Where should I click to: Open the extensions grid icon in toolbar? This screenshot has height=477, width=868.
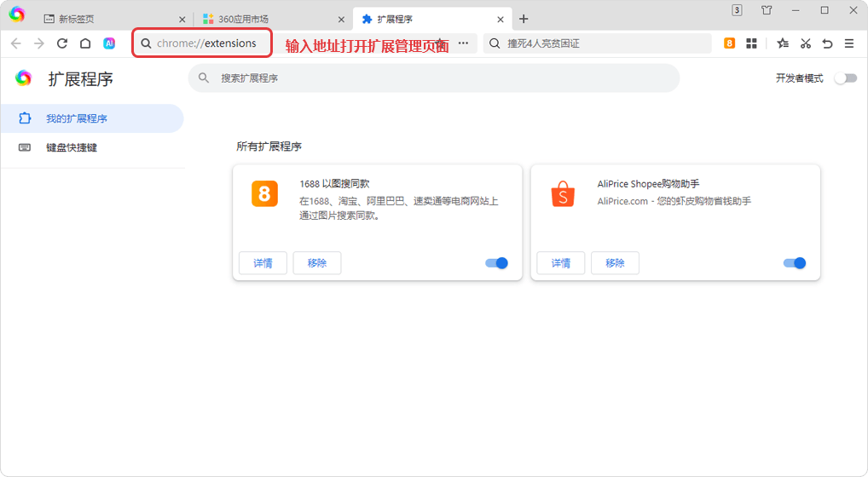(751, 43)
